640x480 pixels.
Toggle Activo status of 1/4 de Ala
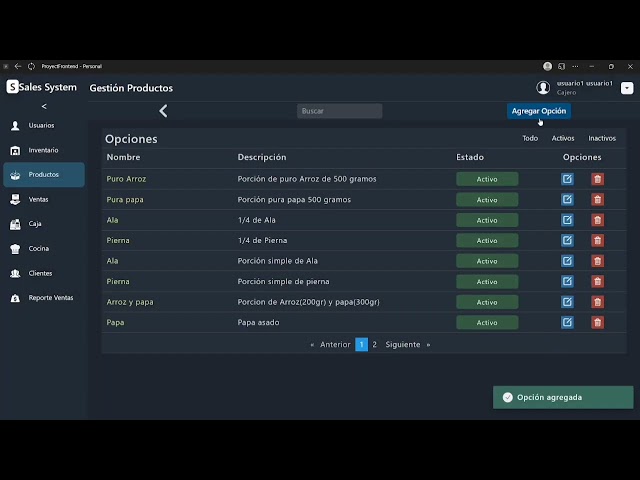pos(487,220)
